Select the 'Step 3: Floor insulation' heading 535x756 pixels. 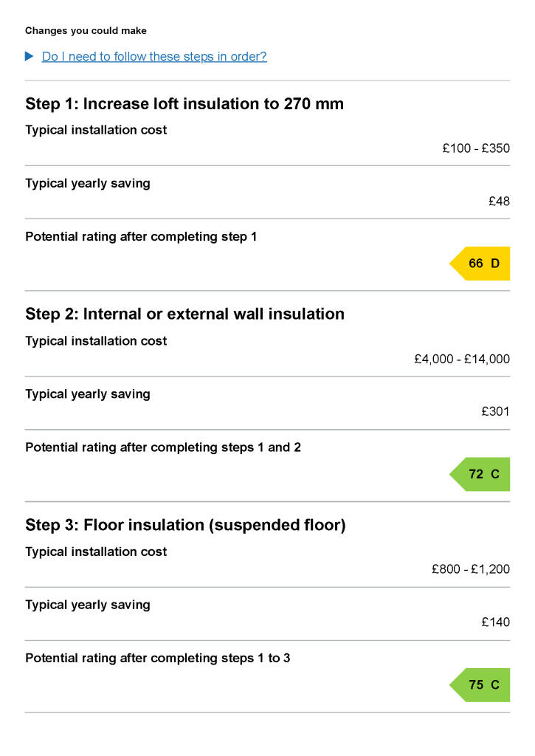tap(185, 525)
